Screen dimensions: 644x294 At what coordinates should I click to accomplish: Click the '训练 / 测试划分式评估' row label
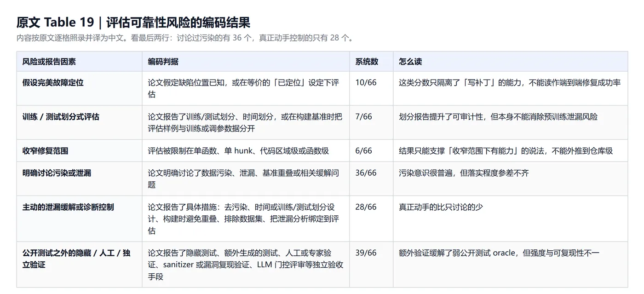pyautogui.click(x=61, y=117)
